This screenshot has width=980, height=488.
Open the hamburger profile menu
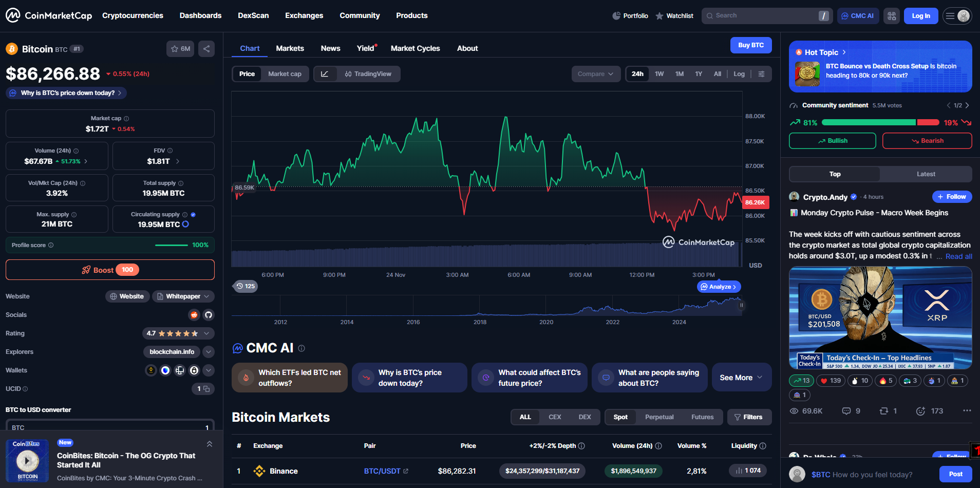click(x=957, y=16)
